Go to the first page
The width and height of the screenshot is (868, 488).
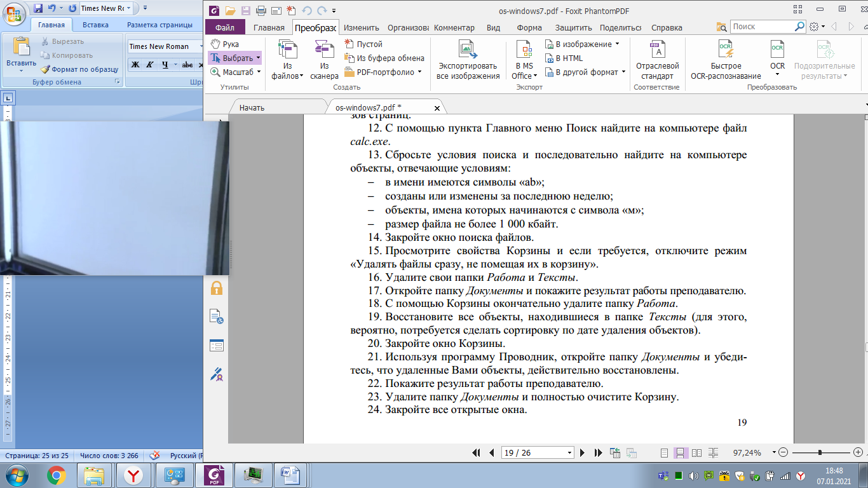(477, 453)
